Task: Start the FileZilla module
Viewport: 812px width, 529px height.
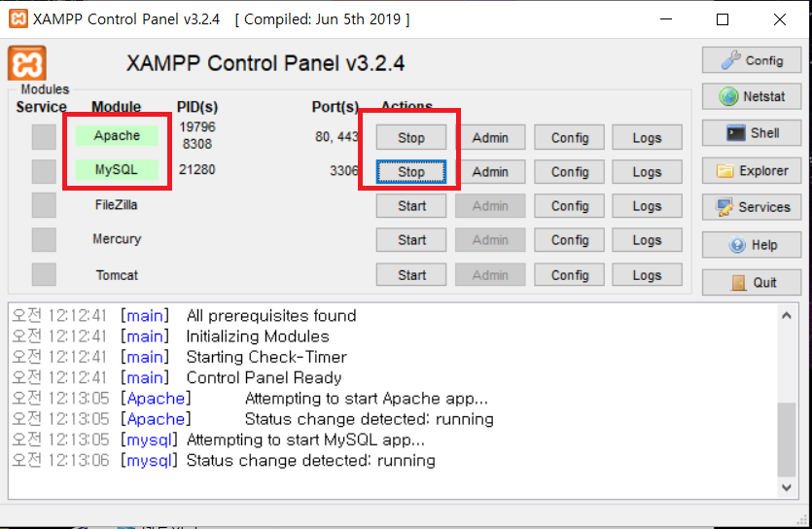Action: click(x=411, y=206)
